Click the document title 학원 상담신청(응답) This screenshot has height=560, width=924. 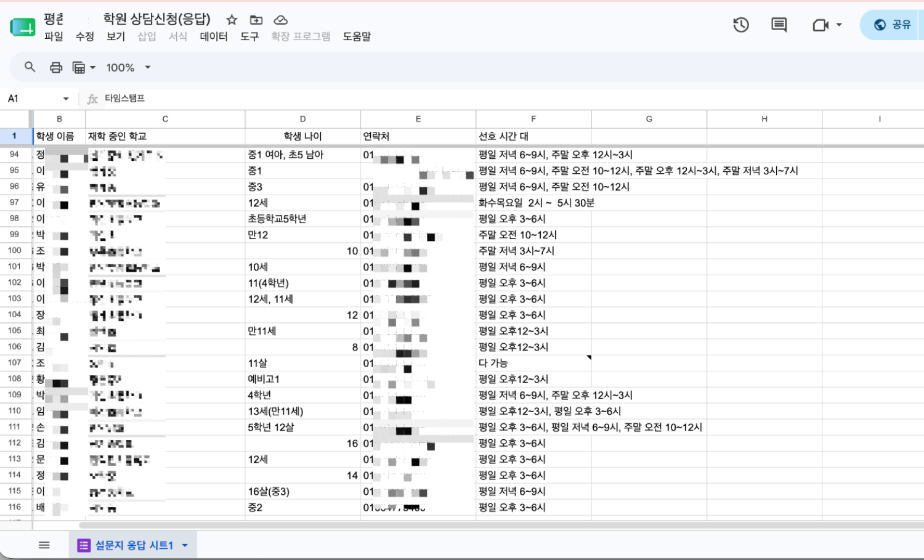[x=156, y=19]
